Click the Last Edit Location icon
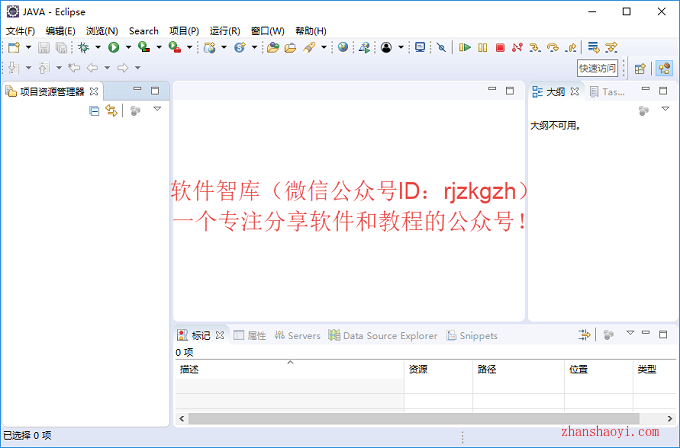 point(74,68)
